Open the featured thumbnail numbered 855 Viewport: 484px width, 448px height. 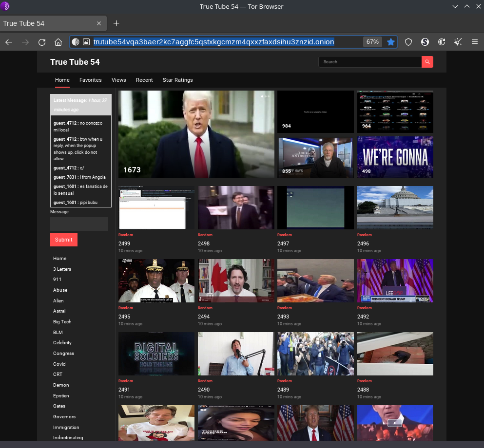tap(315, 157)
